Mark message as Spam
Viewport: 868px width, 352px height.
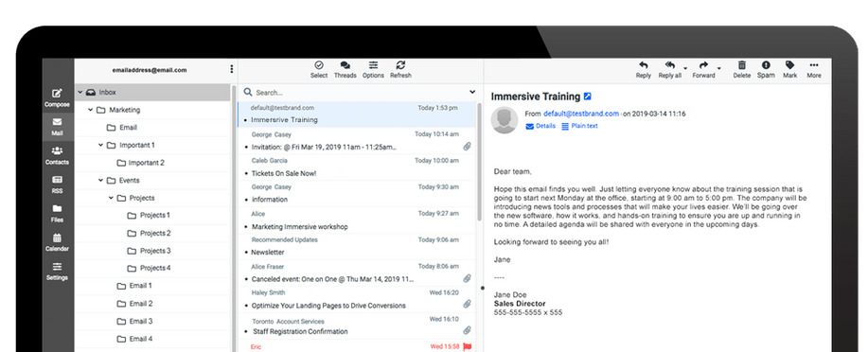766,65
